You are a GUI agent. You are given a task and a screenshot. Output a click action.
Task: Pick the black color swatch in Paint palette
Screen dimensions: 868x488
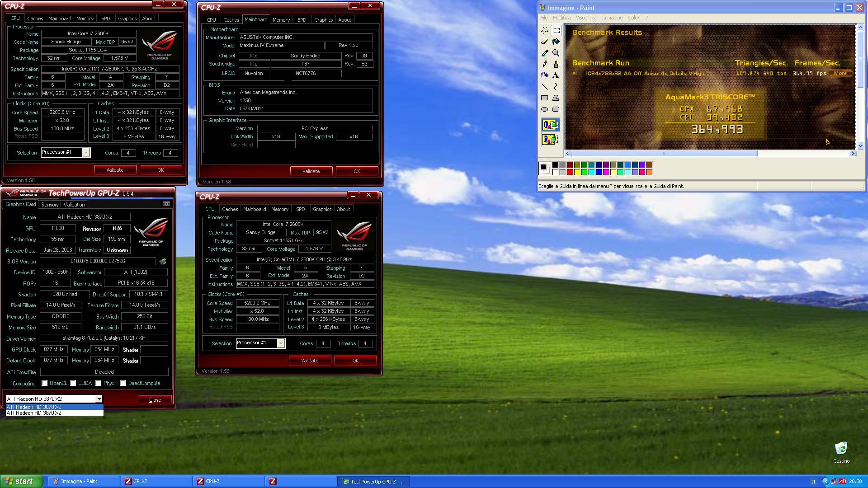coord(555,165)
